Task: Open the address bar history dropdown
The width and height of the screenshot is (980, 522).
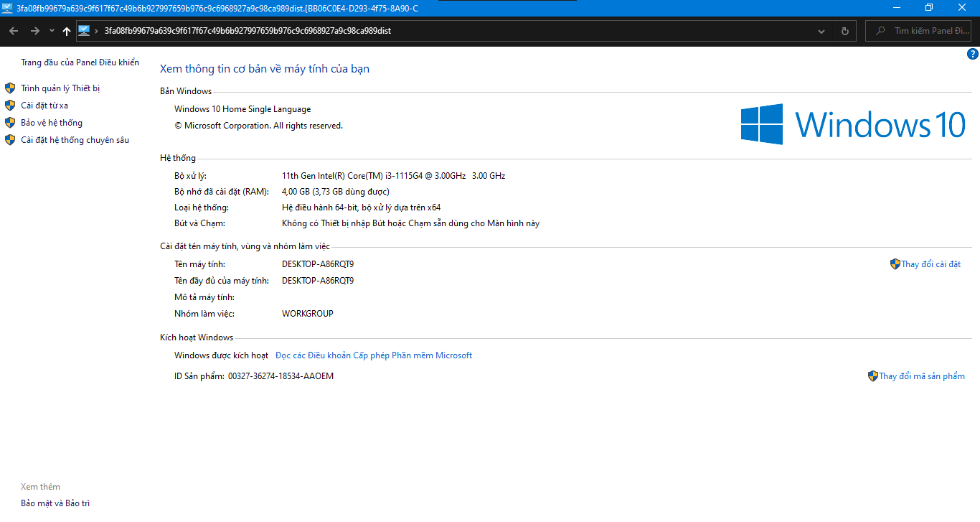Action: (821, 31)
